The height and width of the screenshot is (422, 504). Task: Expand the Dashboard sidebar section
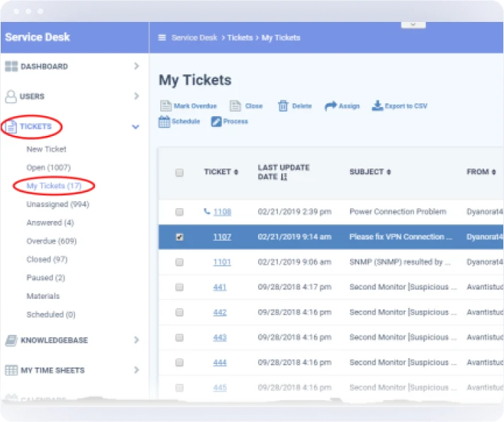136,67
